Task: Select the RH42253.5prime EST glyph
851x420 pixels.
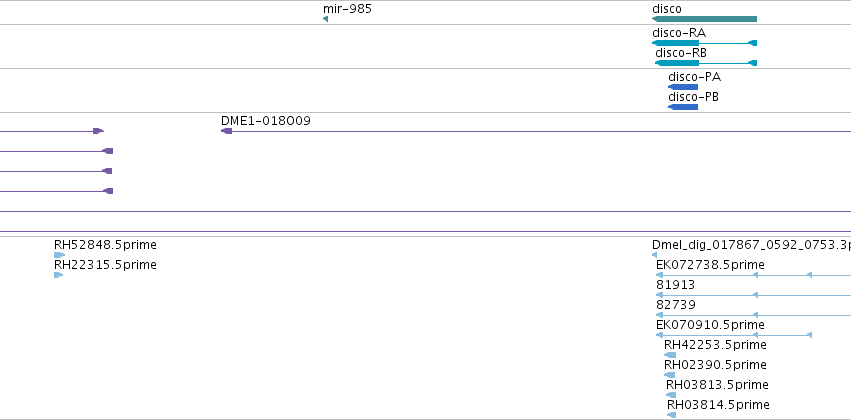Action: tap(670, 355)
